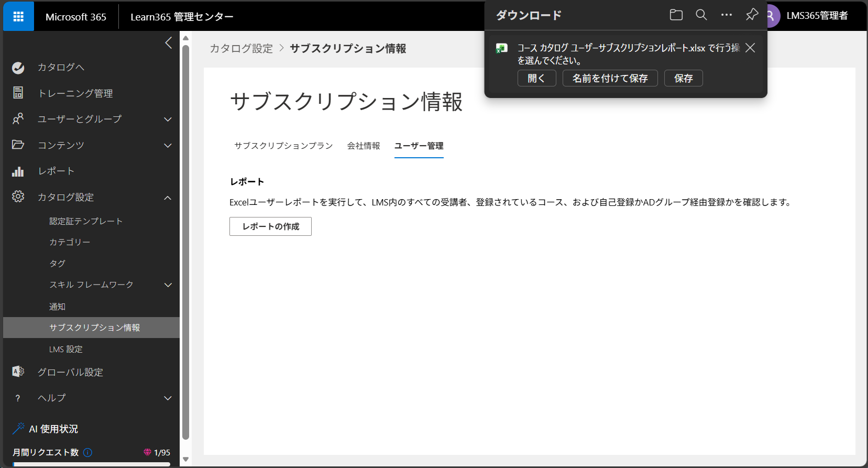Viewport: 868px width, 468px height.
Task: Open タグ menu item
Action: pos(58,264)
